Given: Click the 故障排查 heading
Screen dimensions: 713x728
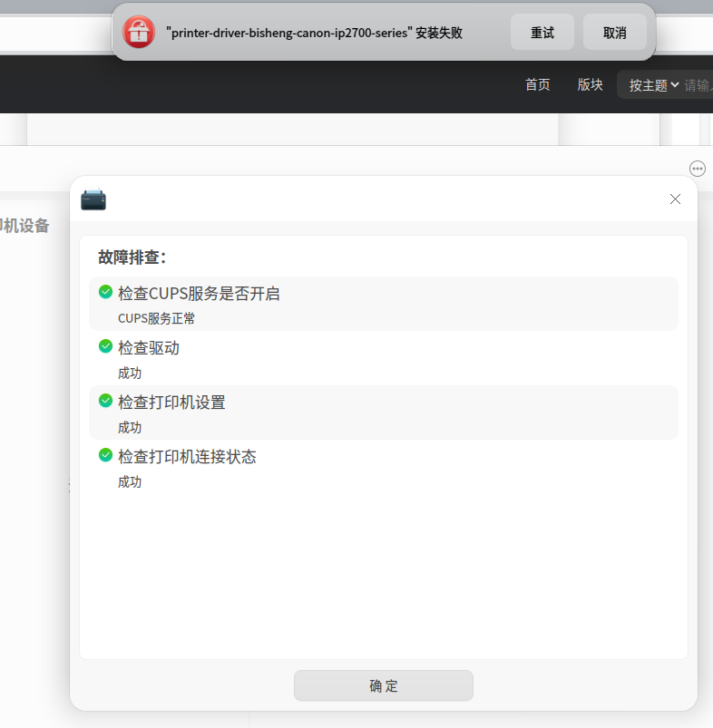Looking at the screenshot, I should pos(132,257).
